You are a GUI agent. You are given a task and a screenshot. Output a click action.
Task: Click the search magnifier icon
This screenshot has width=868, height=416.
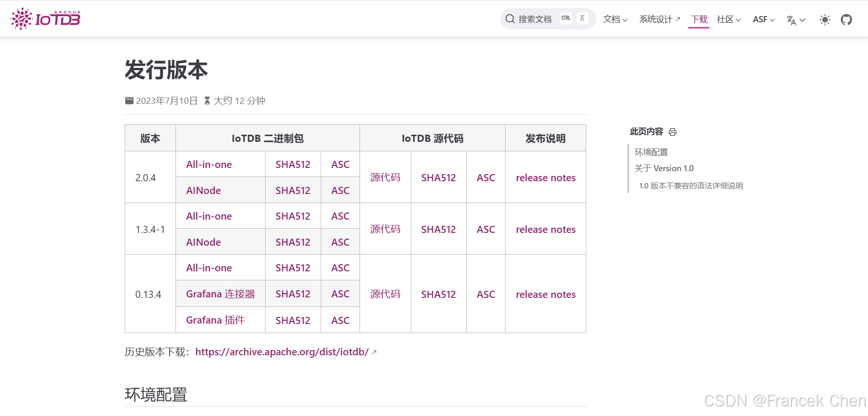(x=510, y=19)
